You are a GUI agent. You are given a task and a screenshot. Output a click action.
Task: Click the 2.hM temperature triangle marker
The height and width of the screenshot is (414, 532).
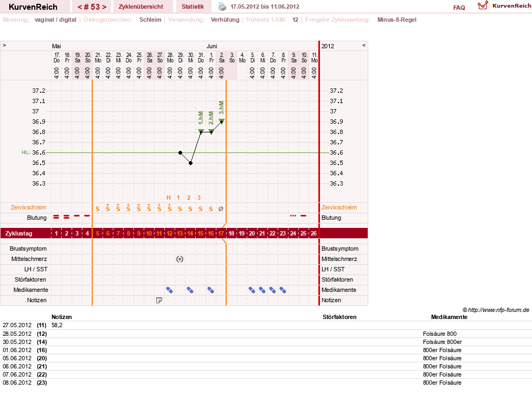pyautogui.click(x=211, y=132)
